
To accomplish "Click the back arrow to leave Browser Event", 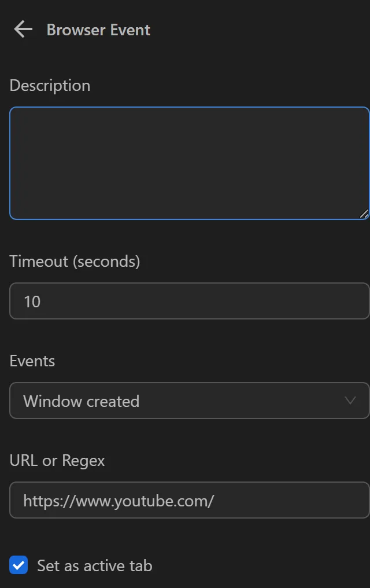I will [x=22, y=29].
